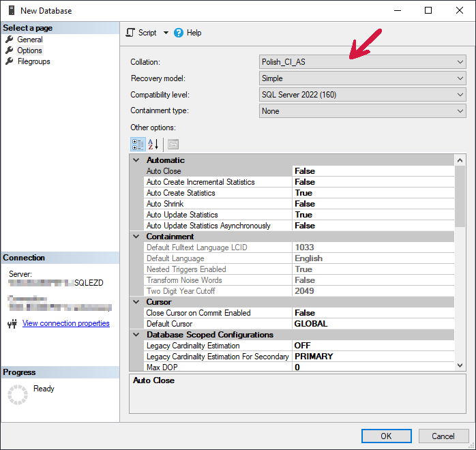
Task: Click the Help icon in toolbar
Action: (x=179, y=33)
